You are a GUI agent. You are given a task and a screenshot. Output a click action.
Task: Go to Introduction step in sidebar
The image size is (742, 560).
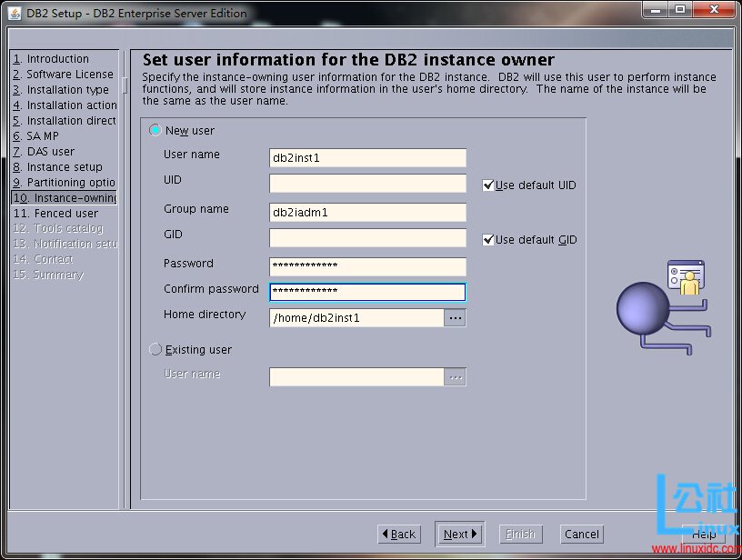(57, 59)
